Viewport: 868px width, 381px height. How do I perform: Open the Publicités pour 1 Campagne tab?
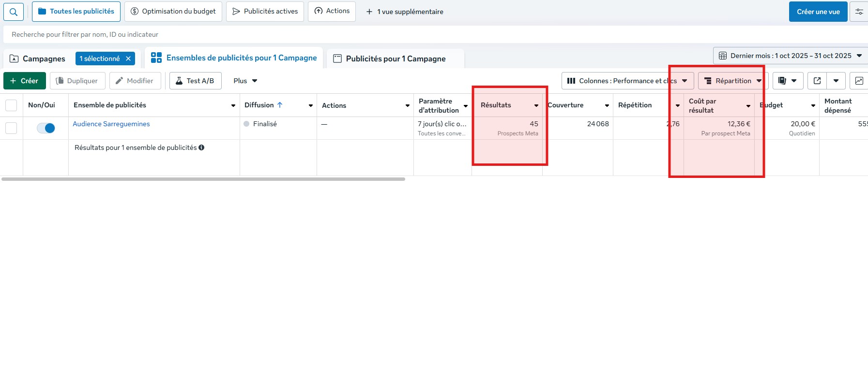coord(395,59)
